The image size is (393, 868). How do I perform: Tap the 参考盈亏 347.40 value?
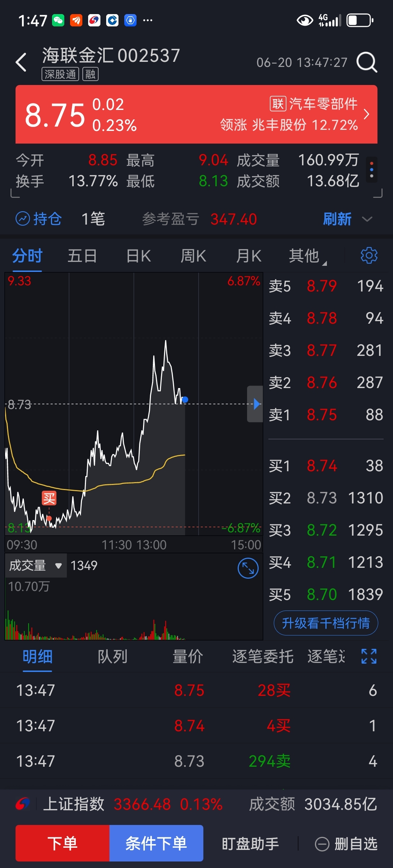[x=234, y=219]
